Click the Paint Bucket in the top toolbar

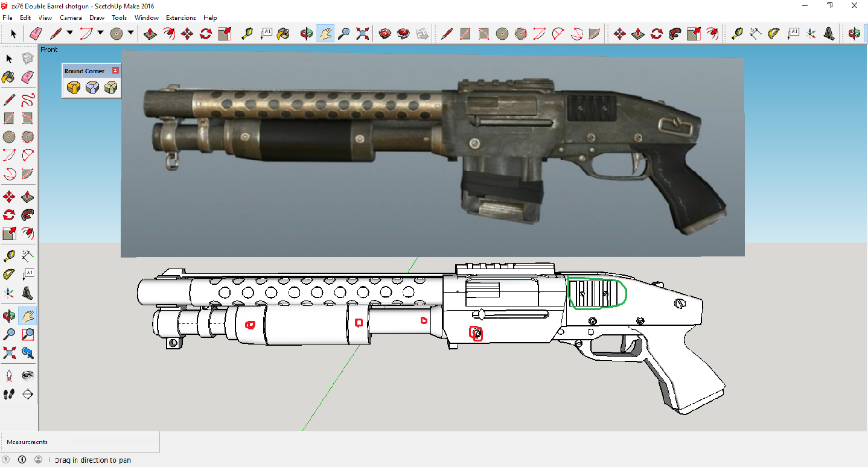click(283, 34)
